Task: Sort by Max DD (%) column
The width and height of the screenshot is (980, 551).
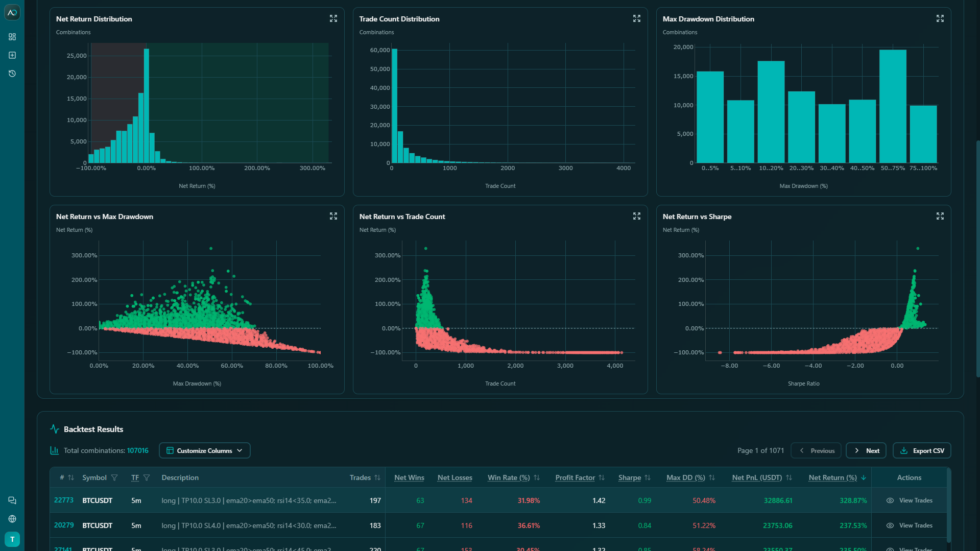Action: tap(712, 477)
